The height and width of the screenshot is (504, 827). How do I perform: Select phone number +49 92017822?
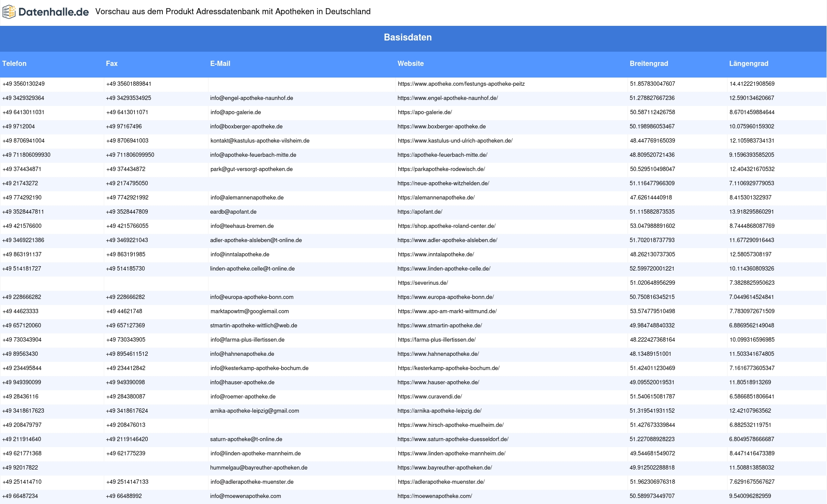(x=20, y=468)
